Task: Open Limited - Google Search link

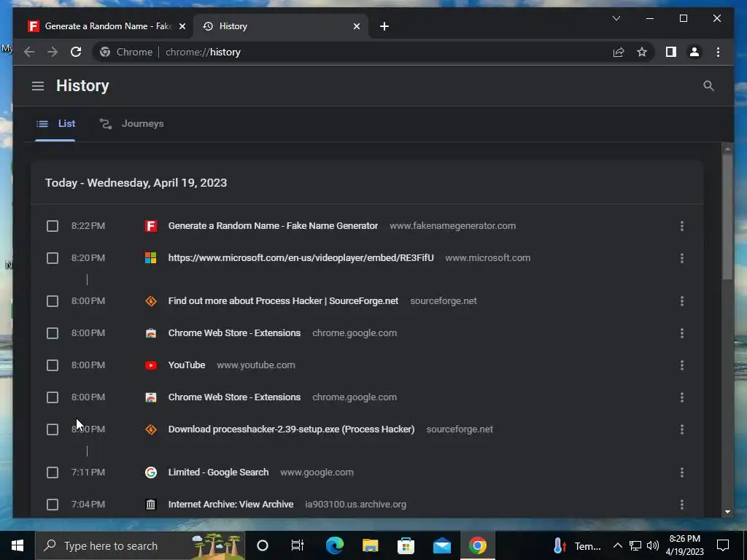Action: (x=218, y=472)
